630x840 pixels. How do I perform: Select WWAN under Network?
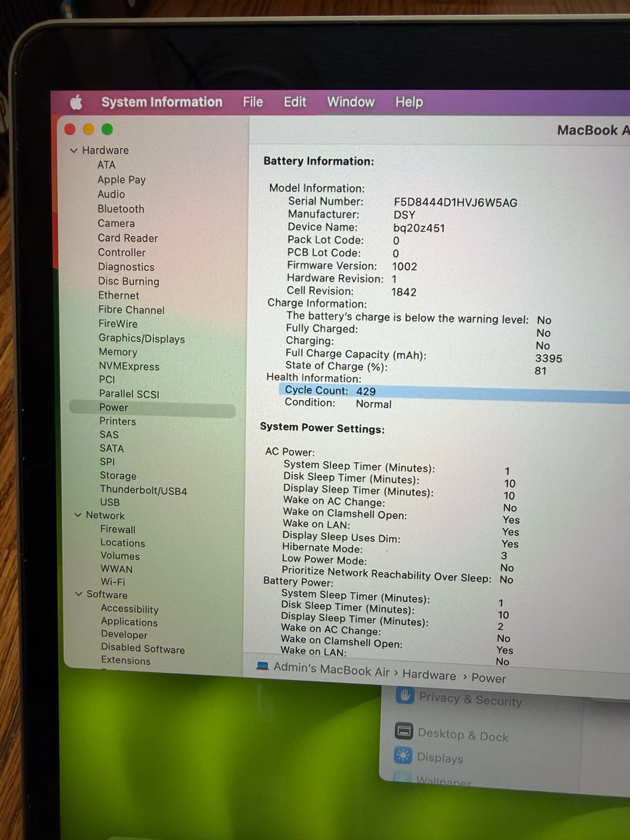[x=117, y=569]
